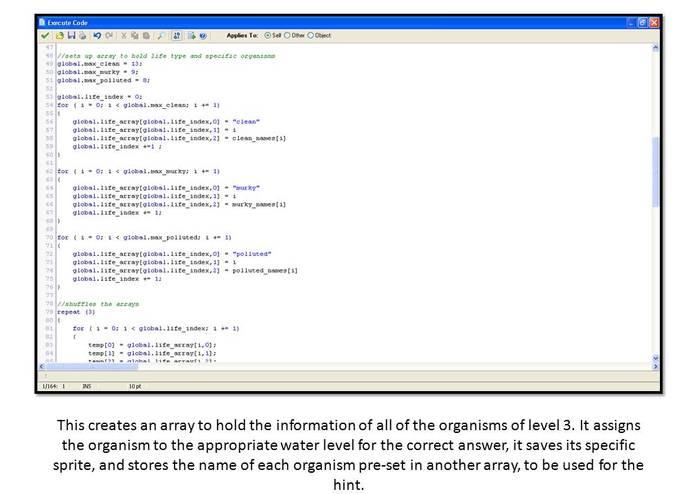Click the 'repeat (3)' line
The width and height of the screenshot is (695, 494).
click(x=76, y=312)
